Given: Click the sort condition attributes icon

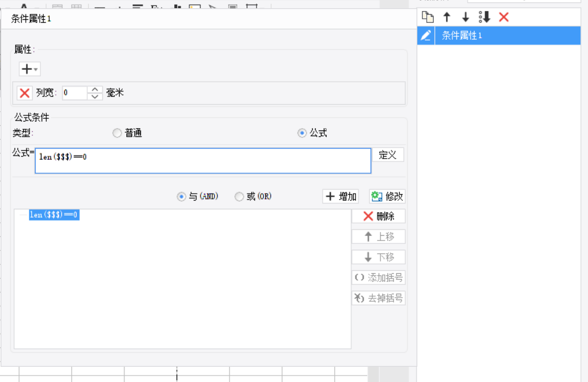Looking at the screenshot, I should coord(484,17).
